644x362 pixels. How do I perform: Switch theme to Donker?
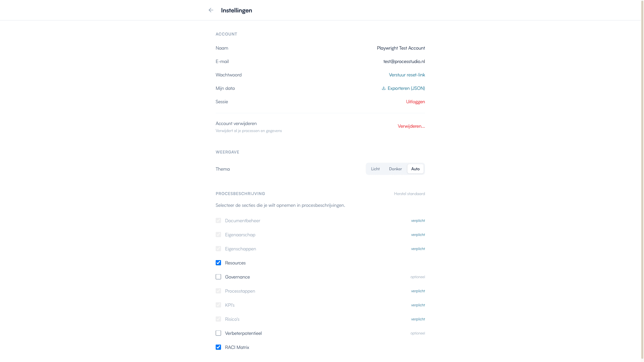click(x=395, y=169)
